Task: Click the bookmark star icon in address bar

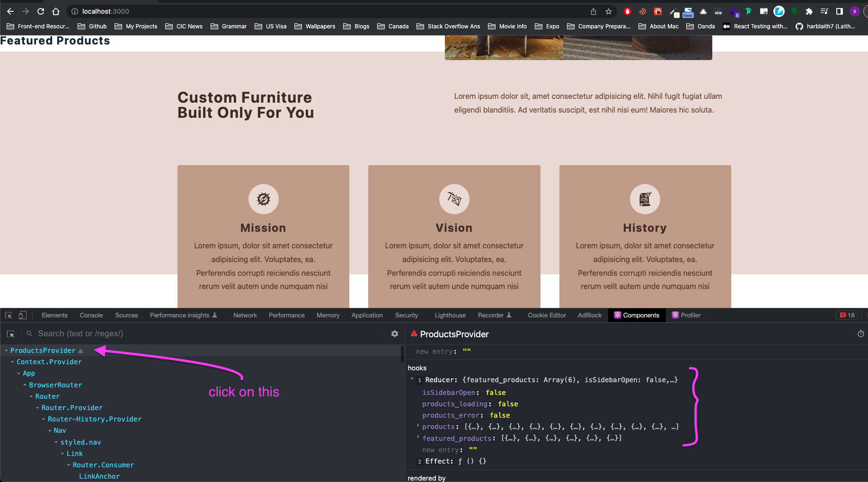Action: pyautogui.click(x=609, y=11)
